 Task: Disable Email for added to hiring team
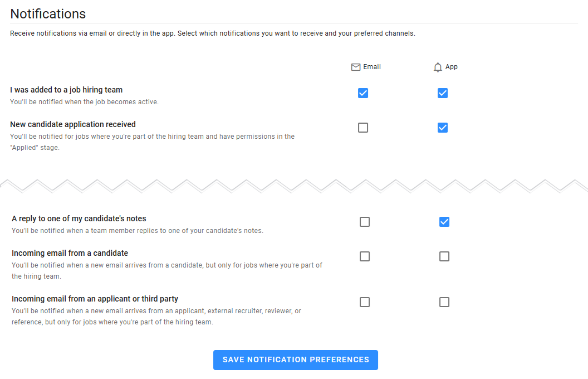363,93
